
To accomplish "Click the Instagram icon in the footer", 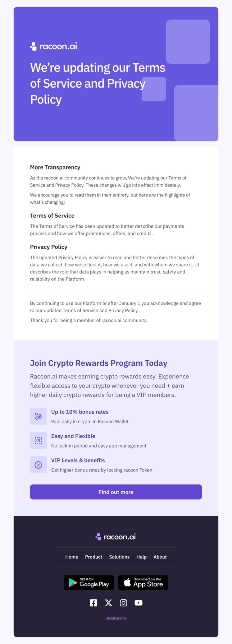I will point(123,603).
